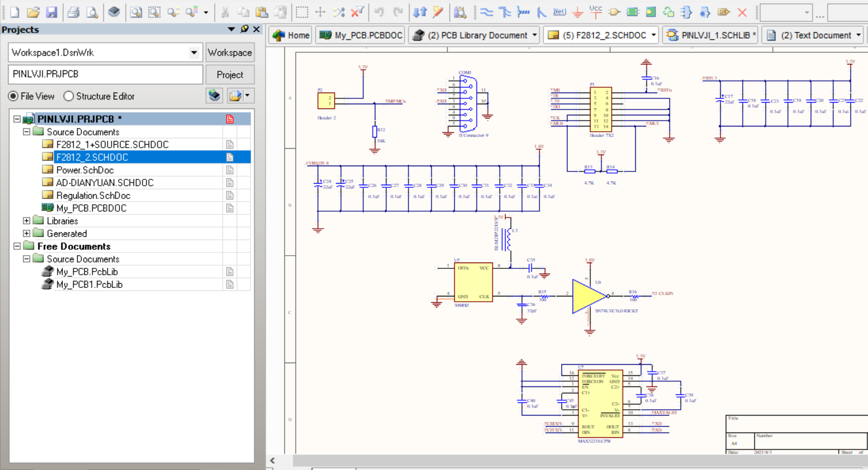Print the current schematic

click(x=74, y=12)
